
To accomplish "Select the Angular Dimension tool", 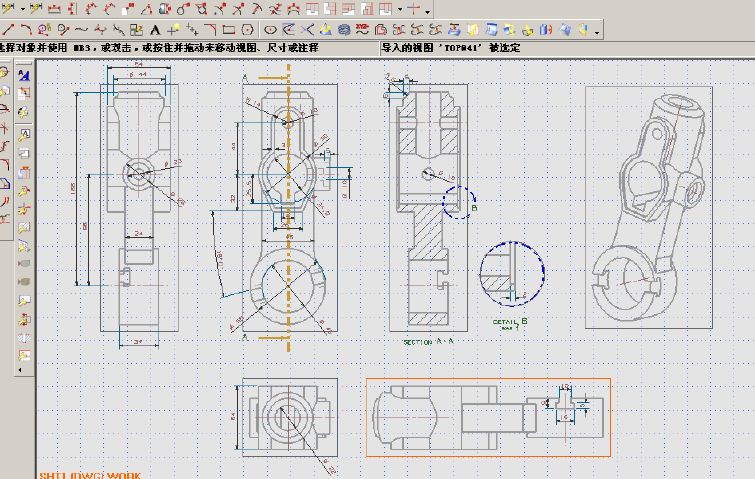I will [146, 9].
